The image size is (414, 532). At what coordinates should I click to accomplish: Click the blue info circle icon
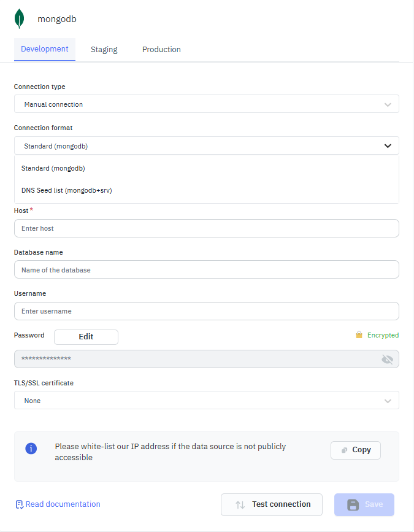[x=31, y=449]
